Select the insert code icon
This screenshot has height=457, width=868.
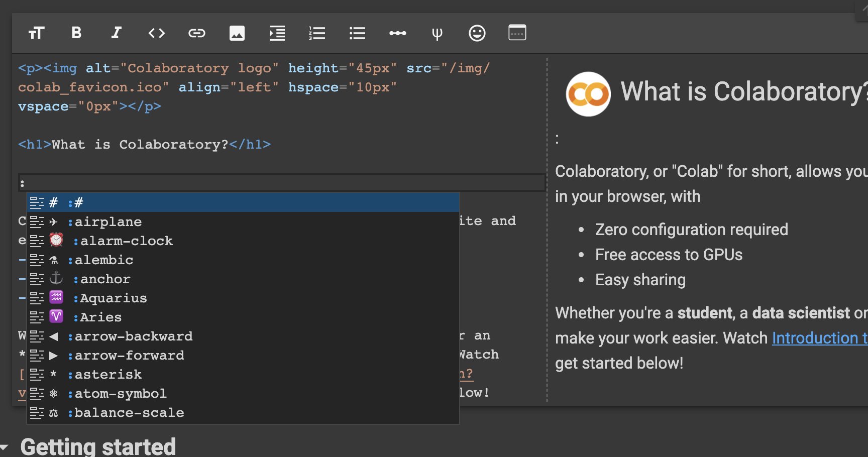(x=156, y=33)
